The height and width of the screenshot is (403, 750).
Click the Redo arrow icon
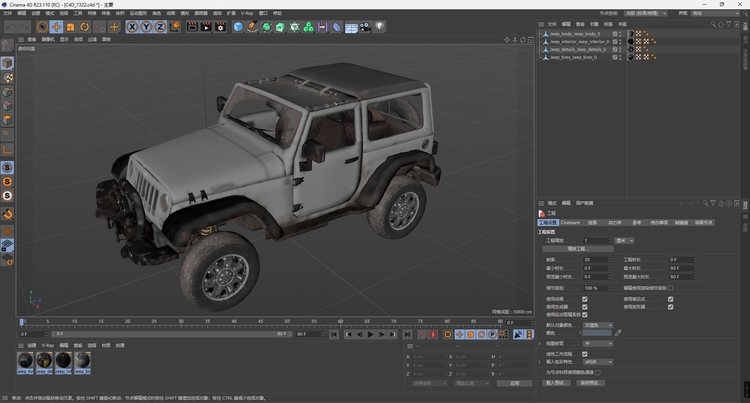point(23,27)
